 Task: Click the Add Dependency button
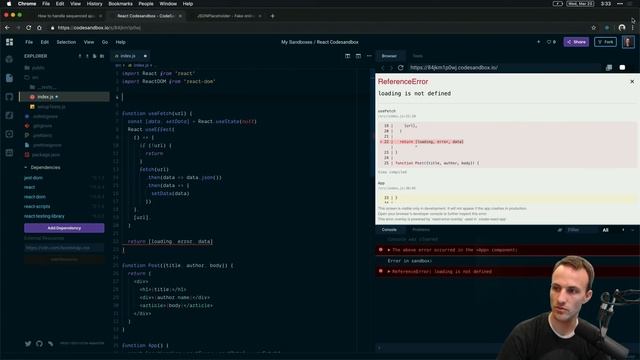pos(64,228)
